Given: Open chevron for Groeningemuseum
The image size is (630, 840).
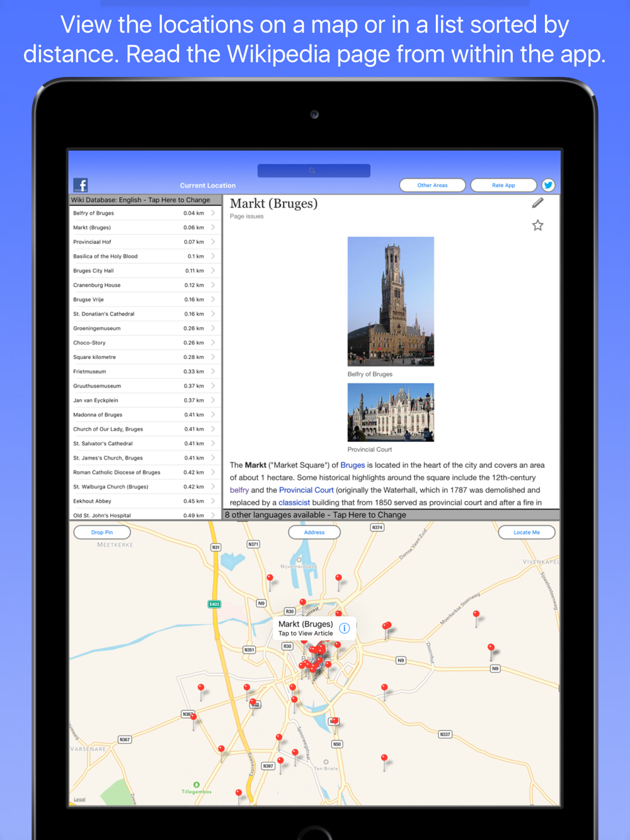Looking at the screenshot, I should point(214,328).
